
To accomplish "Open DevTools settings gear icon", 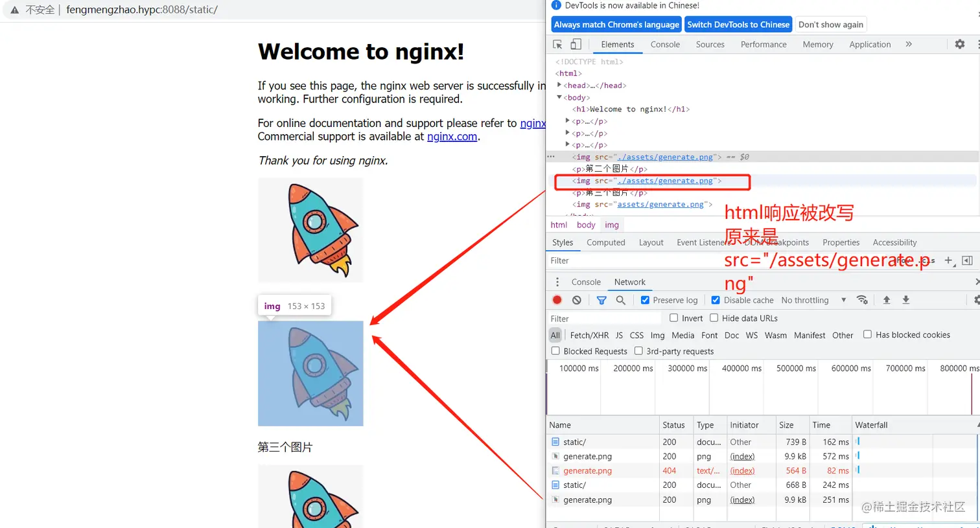I will [x=960, y=44].
